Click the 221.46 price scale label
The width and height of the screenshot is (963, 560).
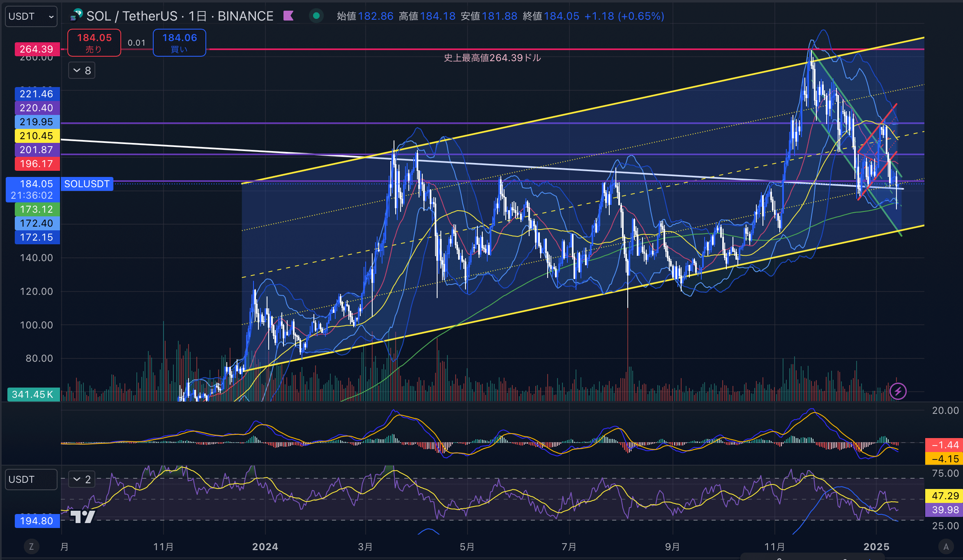click(37, 94)
